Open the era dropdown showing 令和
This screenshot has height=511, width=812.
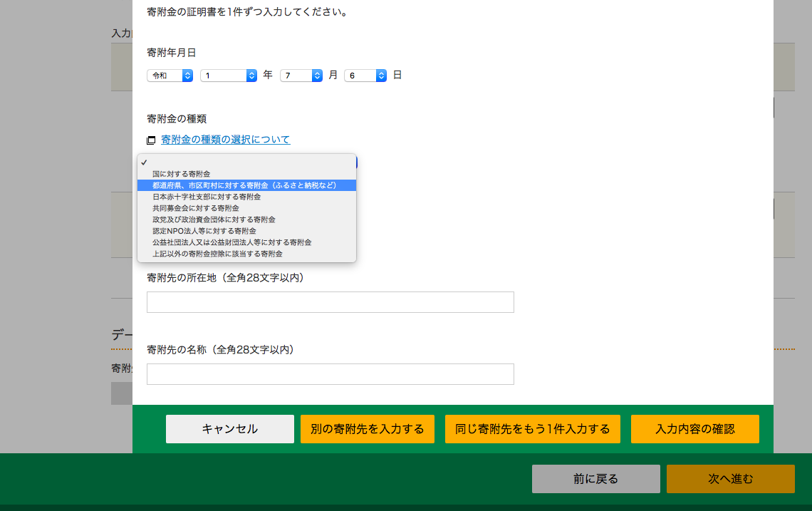(170, 75)
